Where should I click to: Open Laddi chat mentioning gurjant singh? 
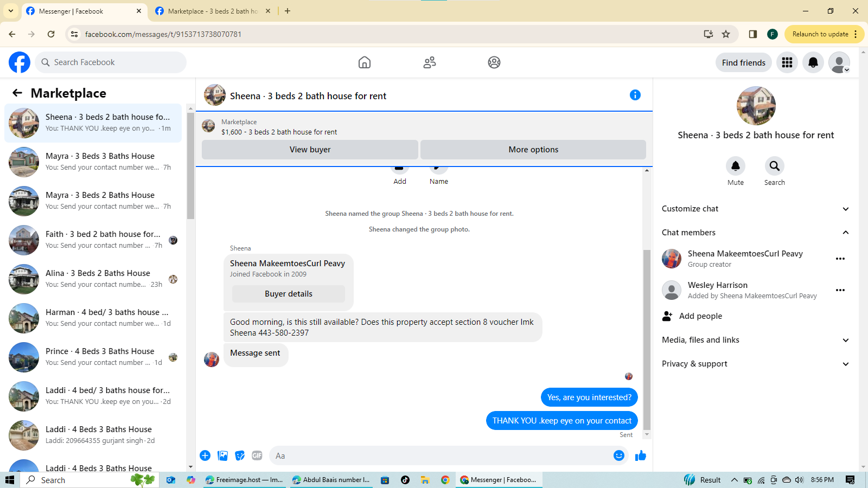click(x=93, y=435)
